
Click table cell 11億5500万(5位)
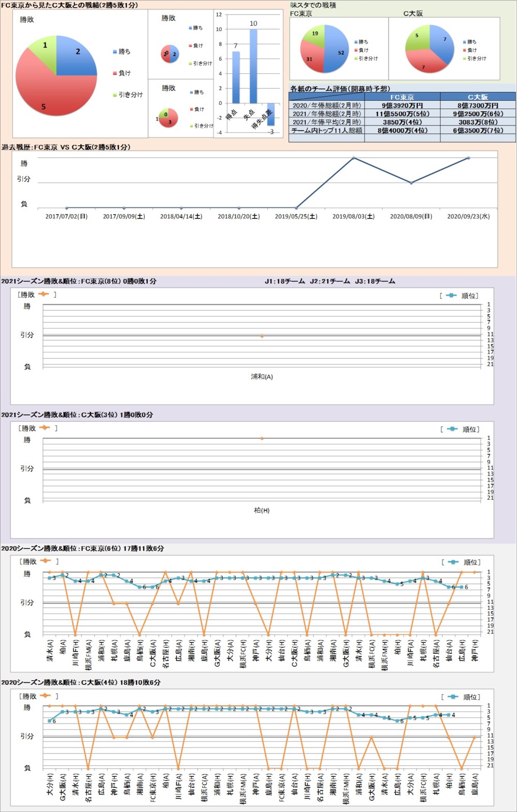pos(402,114)
